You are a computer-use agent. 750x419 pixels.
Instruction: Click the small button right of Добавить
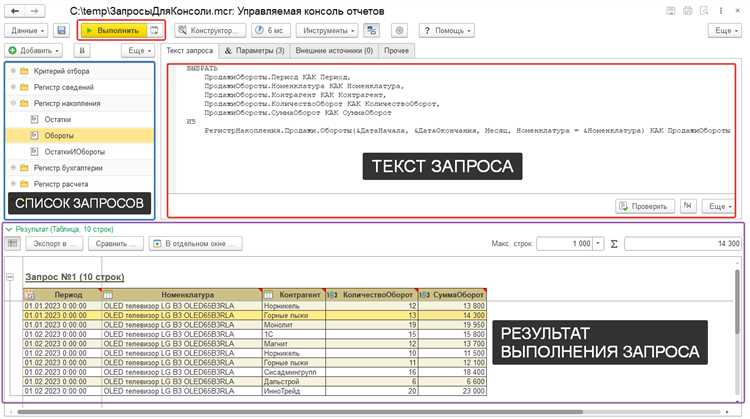(x=82, y=50)
